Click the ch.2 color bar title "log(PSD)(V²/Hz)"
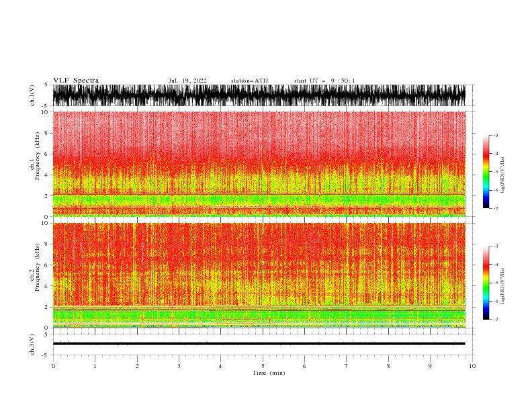 [x=502, y=285]
